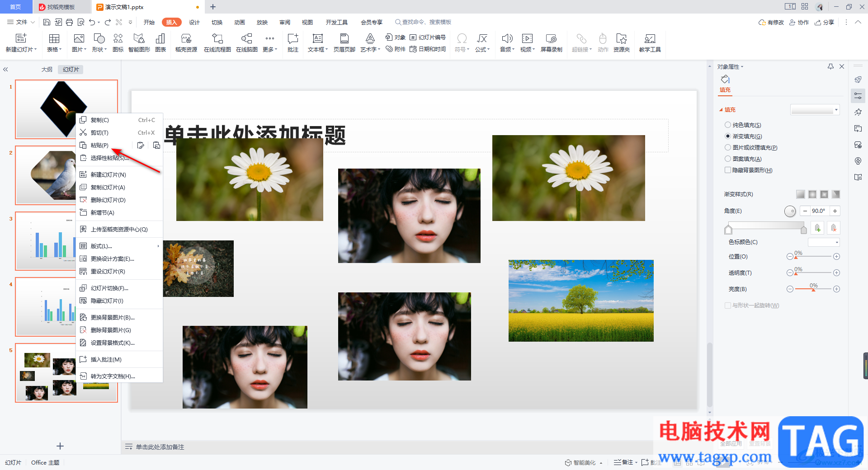Adjust 透明度 transparency slider

pos(813,273)
